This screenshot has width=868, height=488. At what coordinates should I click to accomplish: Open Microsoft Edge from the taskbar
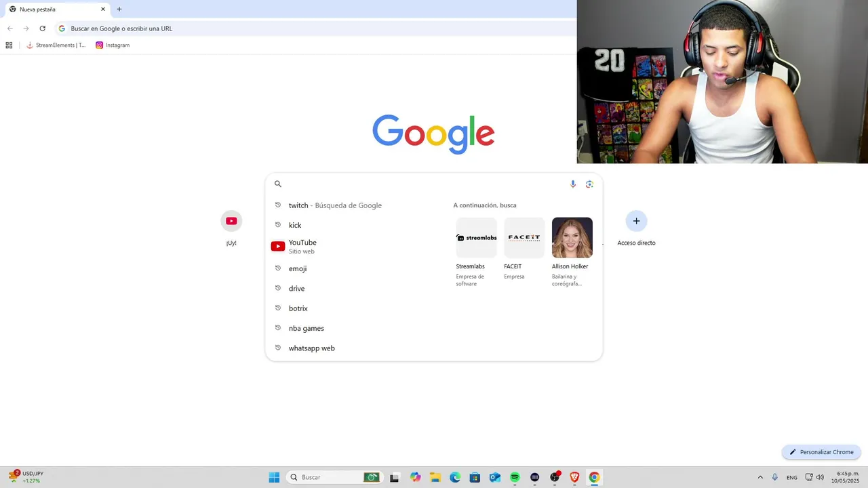[x=455, y=477]
